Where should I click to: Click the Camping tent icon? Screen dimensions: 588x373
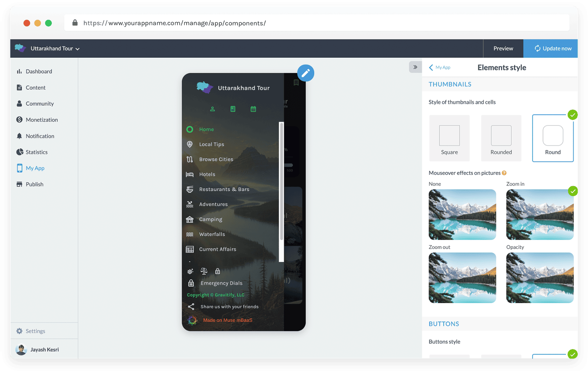click(x=190, y=219)
